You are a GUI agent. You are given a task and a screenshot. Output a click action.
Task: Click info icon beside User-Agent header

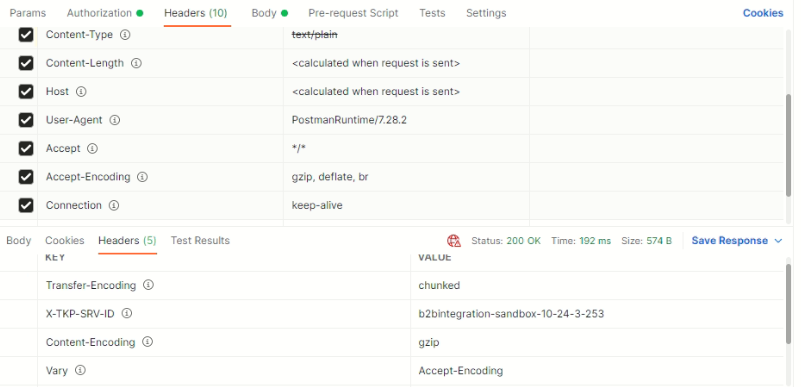tap(115, 120)
